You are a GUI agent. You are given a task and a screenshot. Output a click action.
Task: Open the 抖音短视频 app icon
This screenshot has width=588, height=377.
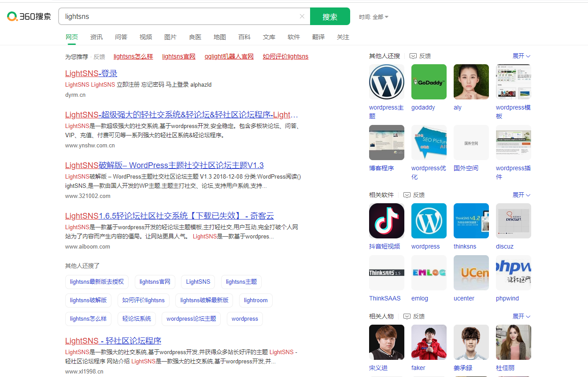click(x=387, y=221)
